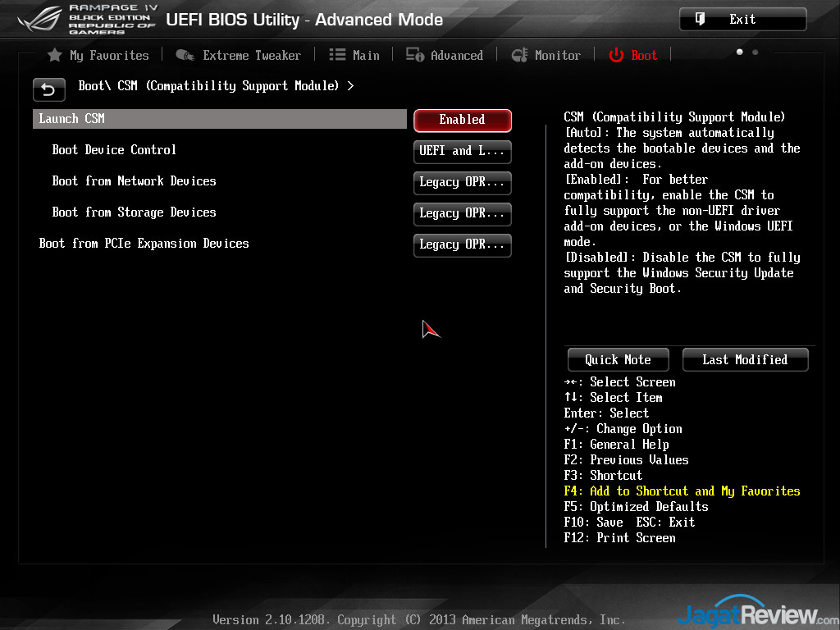Image resolution: width=840 pixels, height=630 pixels.
Task: Click the F2: Previous Values line
Action: click(x=626, y=459)
